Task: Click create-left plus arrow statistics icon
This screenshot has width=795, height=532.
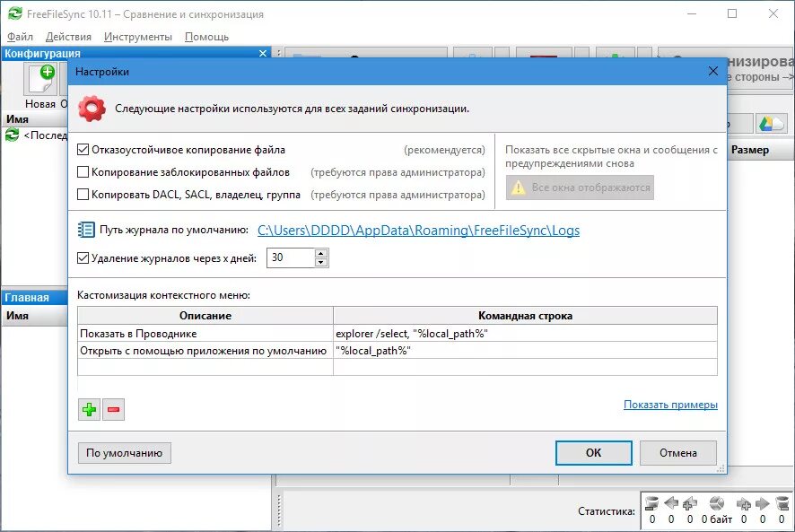Action: (690, 503)
